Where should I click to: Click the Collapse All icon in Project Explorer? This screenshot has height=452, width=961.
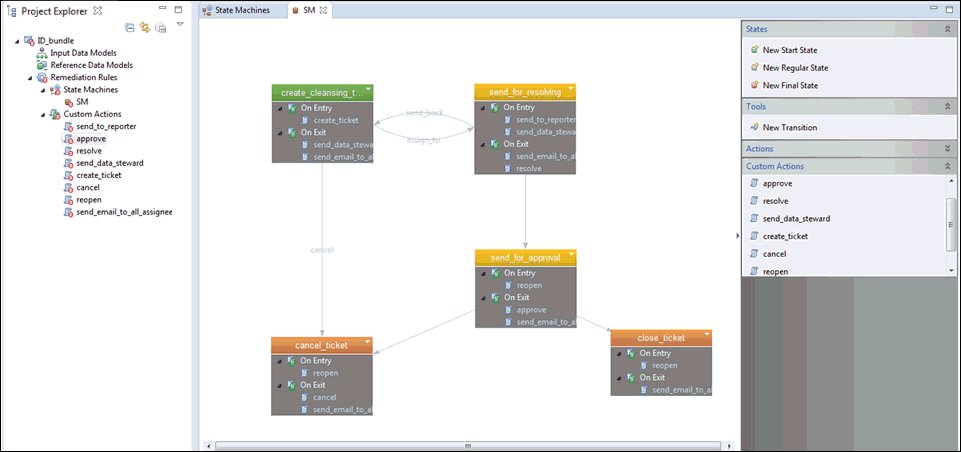[129, 28]
